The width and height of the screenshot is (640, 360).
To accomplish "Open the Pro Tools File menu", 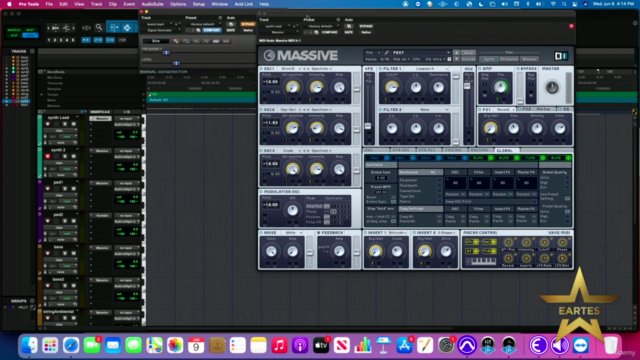I will coord(49,4).
